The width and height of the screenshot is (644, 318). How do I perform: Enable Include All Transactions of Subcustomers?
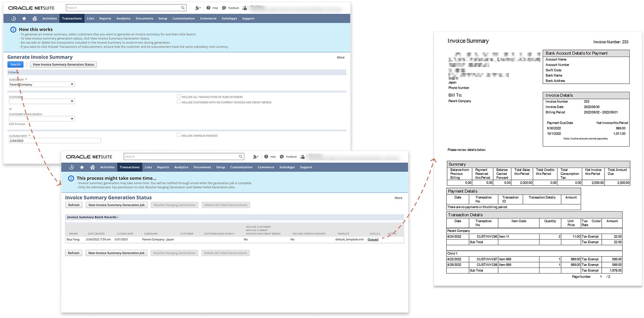[x=179, y=97]
